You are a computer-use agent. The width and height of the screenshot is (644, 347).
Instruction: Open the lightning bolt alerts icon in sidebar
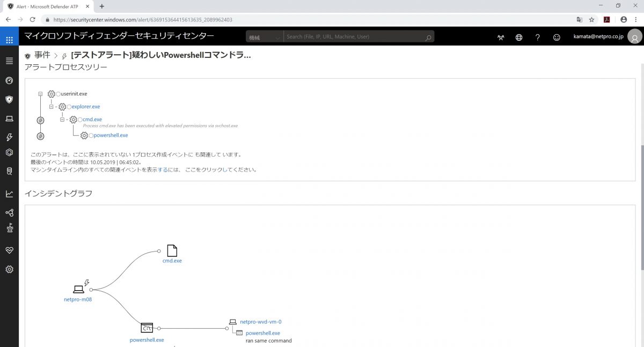coord(9,137)
